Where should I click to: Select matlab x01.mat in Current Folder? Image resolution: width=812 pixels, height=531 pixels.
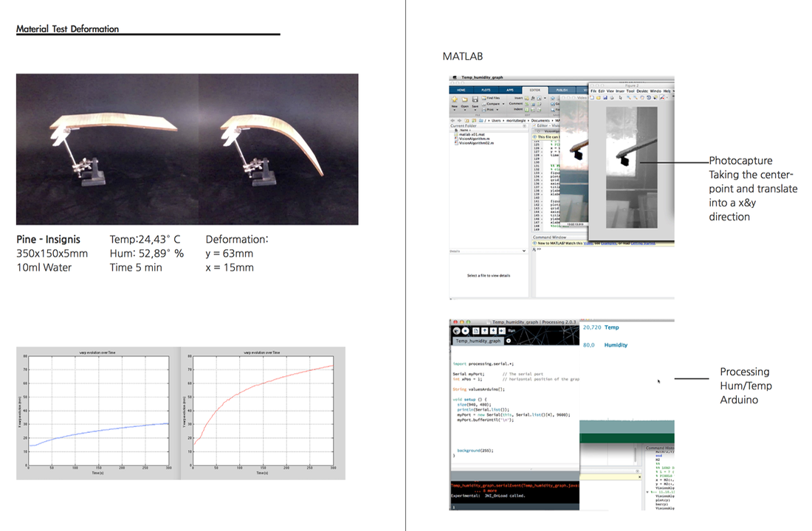coord(471,134)
